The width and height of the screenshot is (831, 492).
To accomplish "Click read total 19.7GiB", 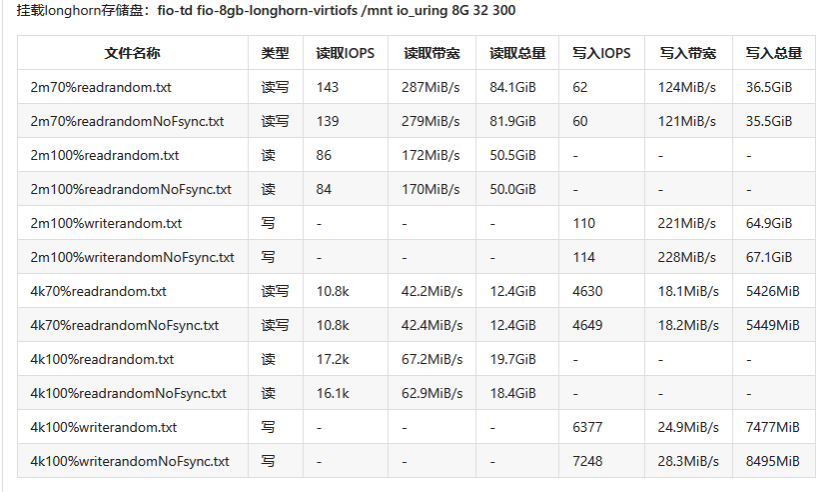I will click(512, 359).
